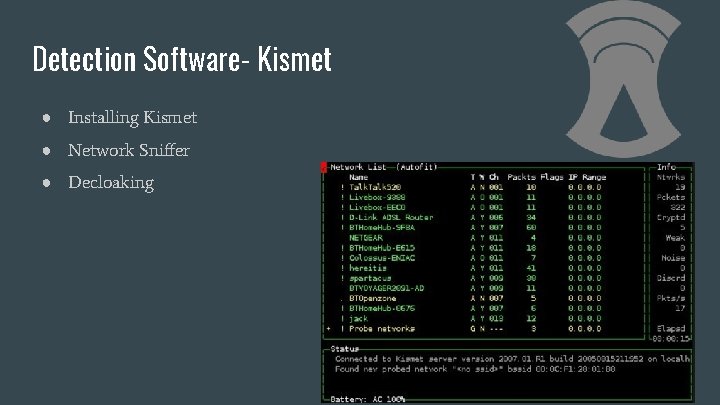Click the 'Pckets' info label

pyautogui.click(x=671, y=197)
